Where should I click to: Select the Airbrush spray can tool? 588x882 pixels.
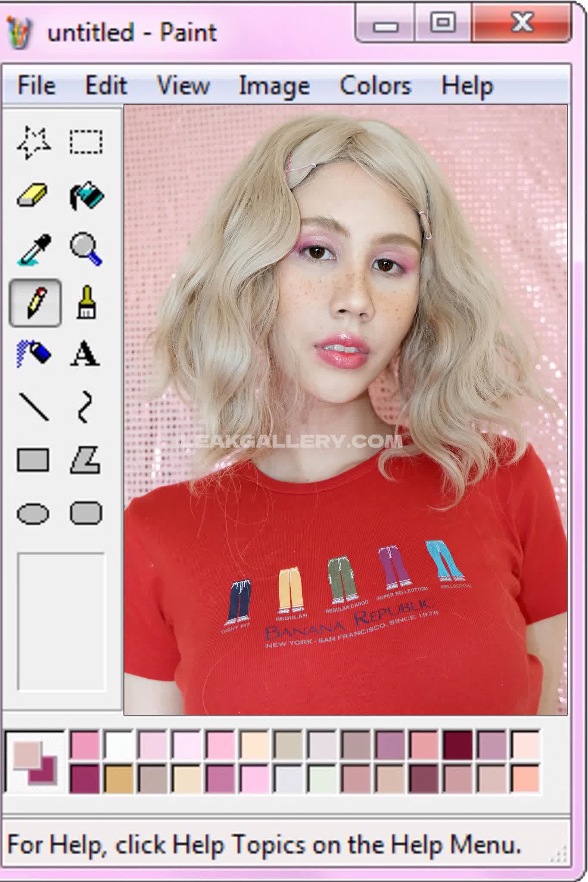pos(34,354)
